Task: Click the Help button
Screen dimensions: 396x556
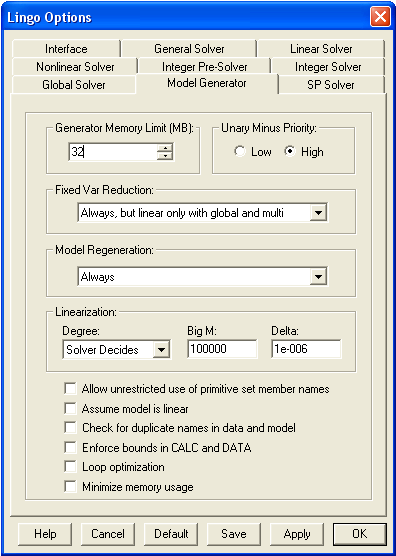Action: pyautogui.click(x=45, y=534)
